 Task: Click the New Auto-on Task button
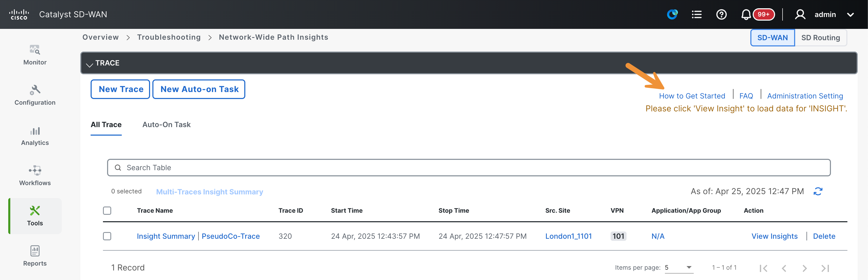coord(199,89)
